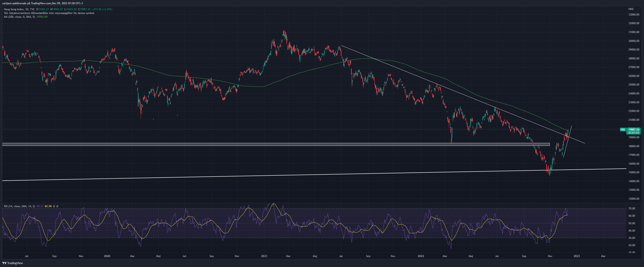Click the 30000.00 price axis label

(x=634, y=41)
